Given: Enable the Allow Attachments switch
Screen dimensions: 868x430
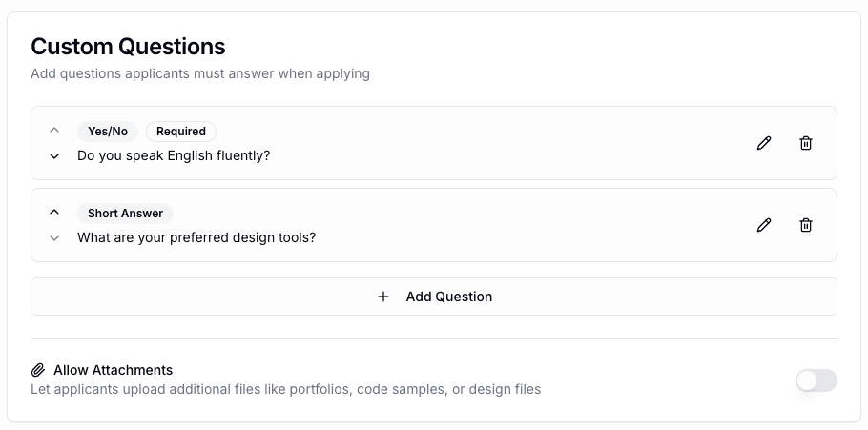Looking at the screenshot, I should pos(816,380).
